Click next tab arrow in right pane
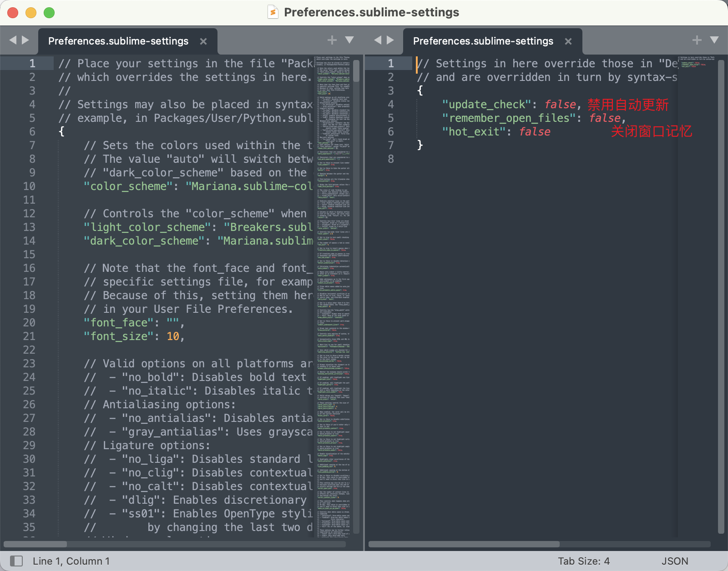The height and width of the screenshot is (571, 728). (390, 40)
